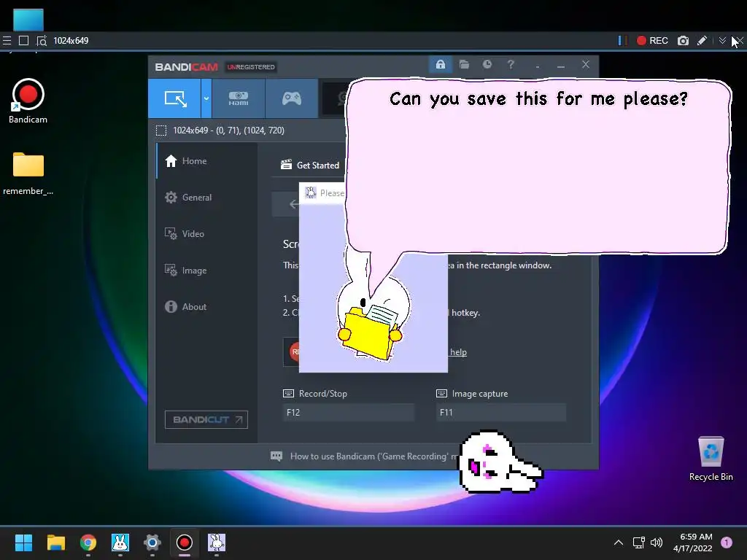This screenshot has width=747, height=560.
Task: Select the screen recording mode button
Action: pyautogui.click(x=175, y=98)
